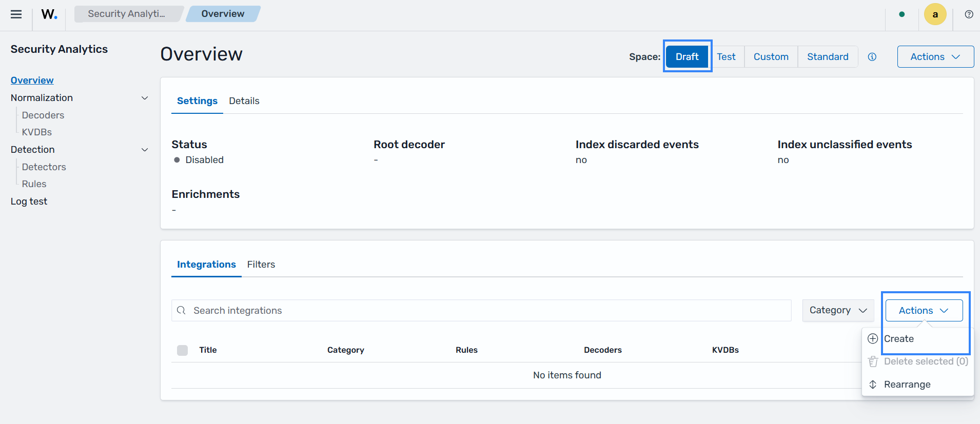
Task: Open Log test in the sidebar
Action: (x=29, y=201)
